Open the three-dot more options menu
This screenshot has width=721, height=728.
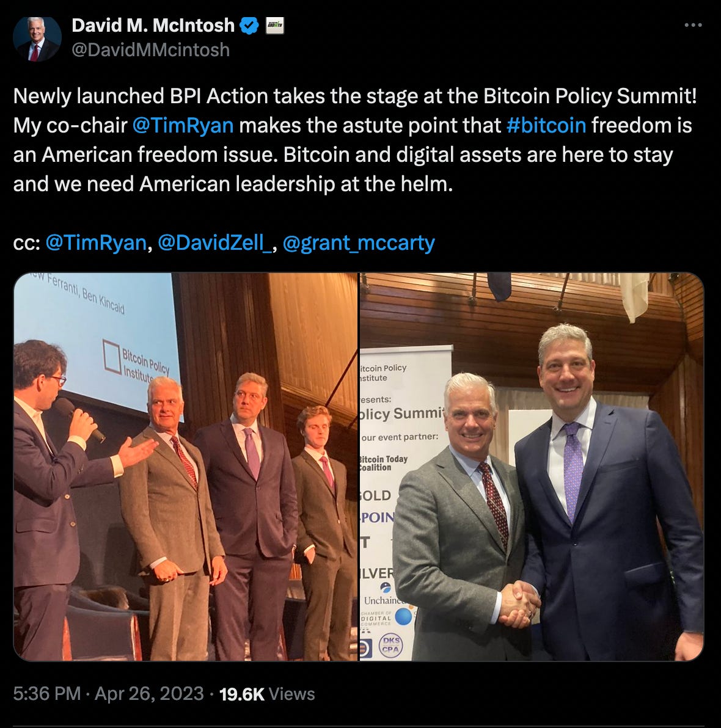click(x=693, y=25)
